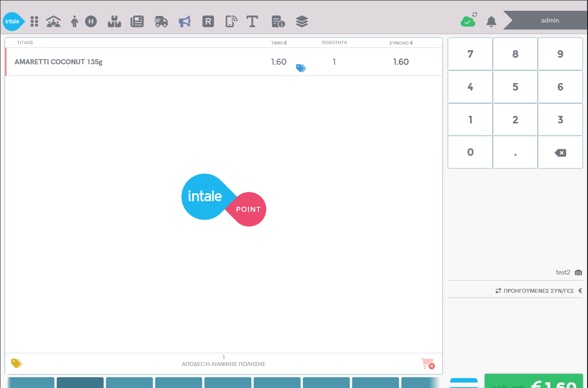Click the 1.60 row total in ΣΥΝΟΛΟ column
The image size is (588, 388).
(x=401, y=62)
